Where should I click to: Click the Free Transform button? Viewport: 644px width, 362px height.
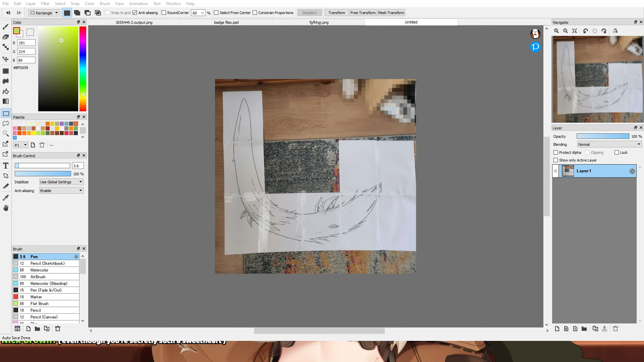click(x=363, y=13)
